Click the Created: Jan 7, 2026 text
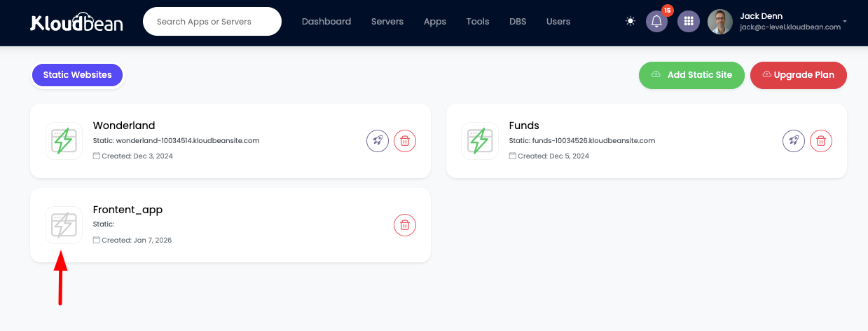Image resolution: width=868 pixels, height=331 pixels. tap(137, 241)
